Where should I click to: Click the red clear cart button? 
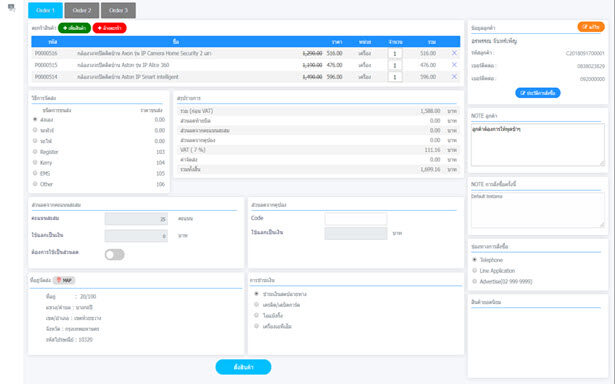[109, 28]
